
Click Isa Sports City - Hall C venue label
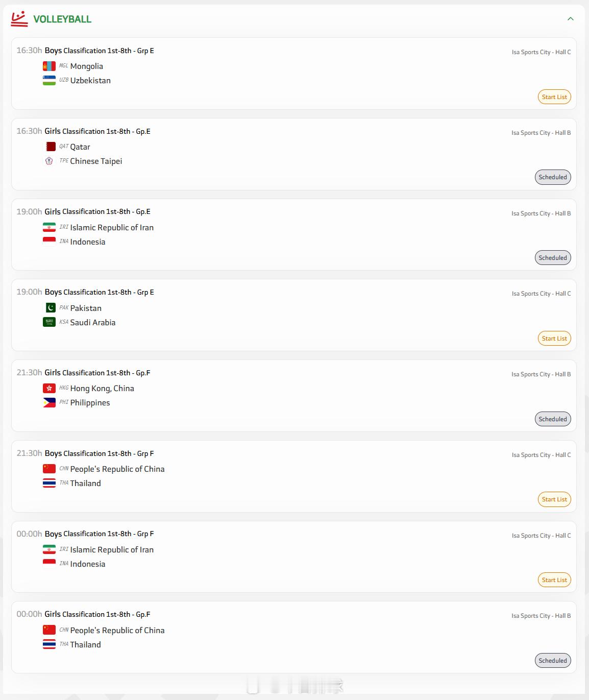pos(541,52)
